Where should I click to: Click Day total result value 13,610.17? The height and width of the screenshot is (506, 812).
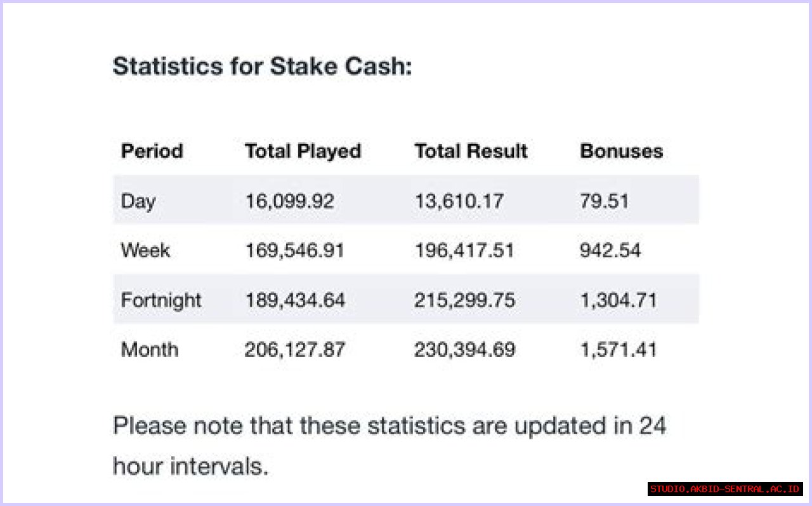(x=459, y=201)
